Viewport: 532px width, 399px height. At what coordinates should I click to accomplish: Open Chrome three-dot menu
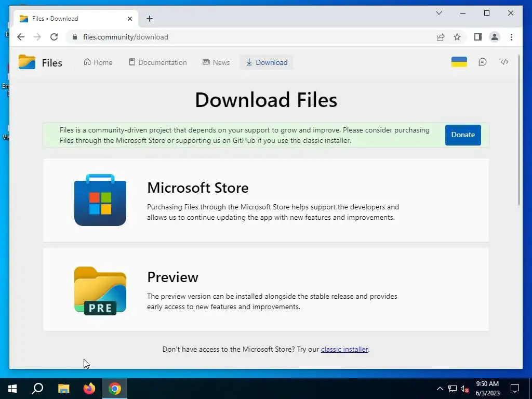(x=511, y=37)
